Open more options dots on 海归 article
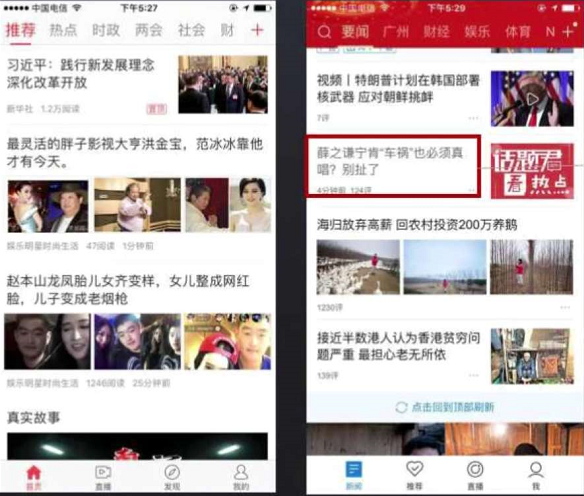The image size is (584, 496). [565, 307]
